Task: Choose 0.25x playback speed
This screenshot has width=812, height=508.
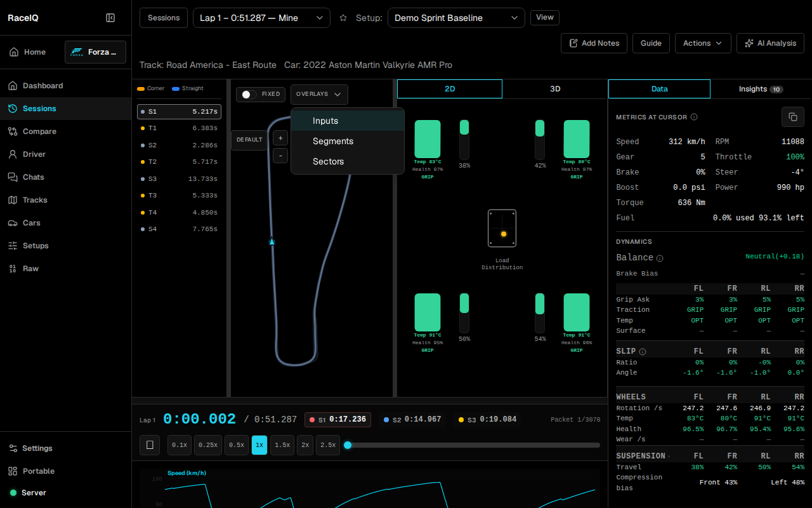Action: (x=209, y=445)
